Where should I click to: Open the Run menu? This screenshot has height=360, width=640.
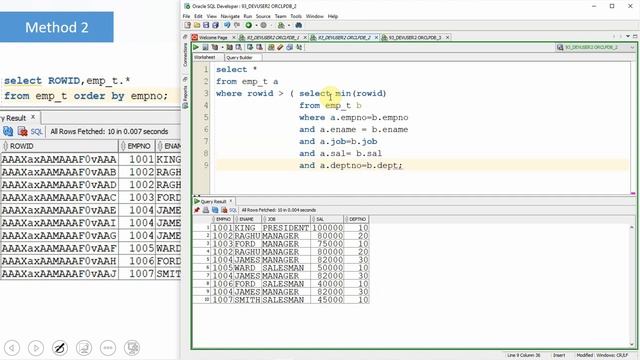[248, 16]
